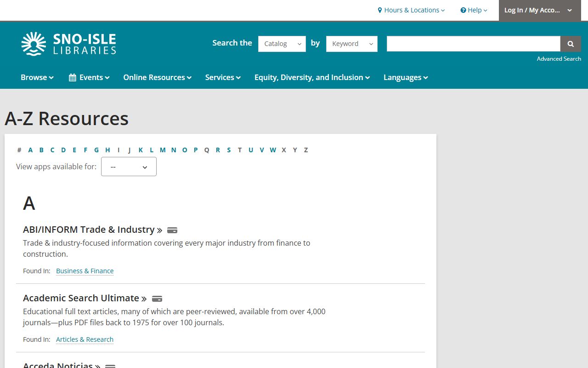Open Acceda Noticias resource
This screenshot has height=368, width=588.
(x=62, y=365)
